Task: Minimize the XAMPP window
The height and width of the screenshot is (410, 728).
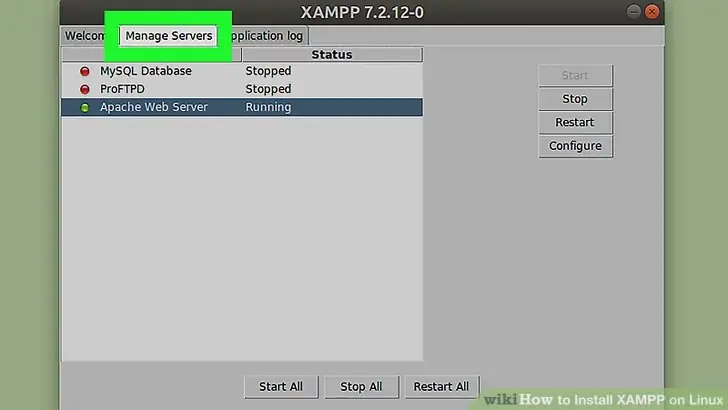Action: pos(633,11)
